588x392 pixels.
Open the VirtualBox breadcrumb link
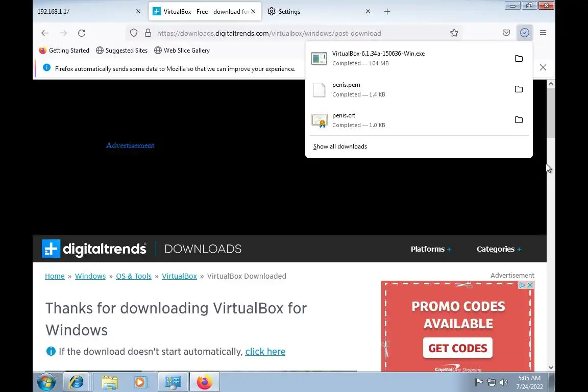179,276
